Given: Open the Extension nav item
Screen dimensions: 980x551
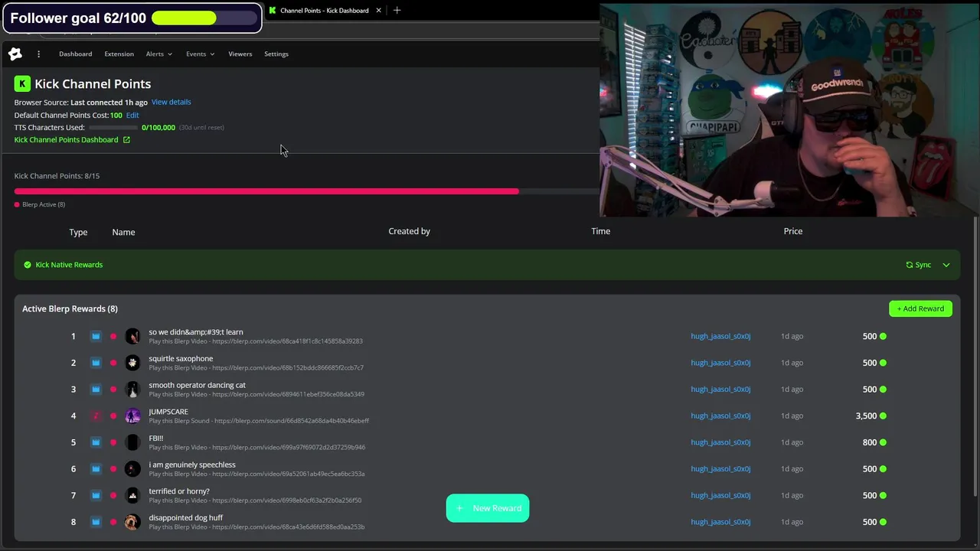Looking at the screenshot, I should (x=119, y=54).
